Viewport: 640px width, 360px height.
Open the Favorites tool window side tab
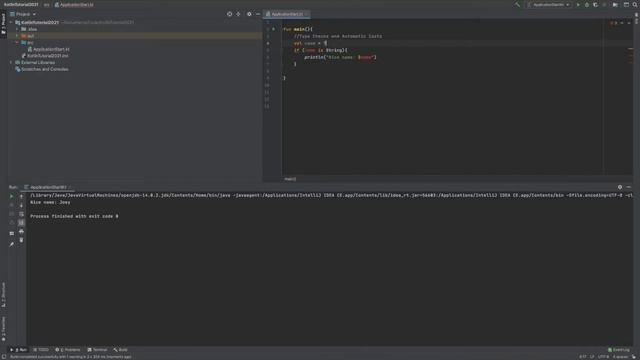(x=3, y=329)
